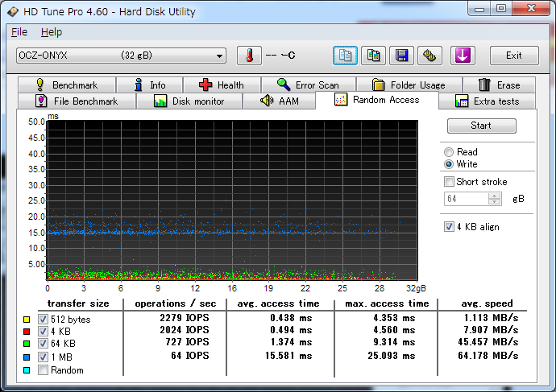Screen dimensions: 556x392
Task: Open the Benchmark tab
Action: (x=67, y=85)
